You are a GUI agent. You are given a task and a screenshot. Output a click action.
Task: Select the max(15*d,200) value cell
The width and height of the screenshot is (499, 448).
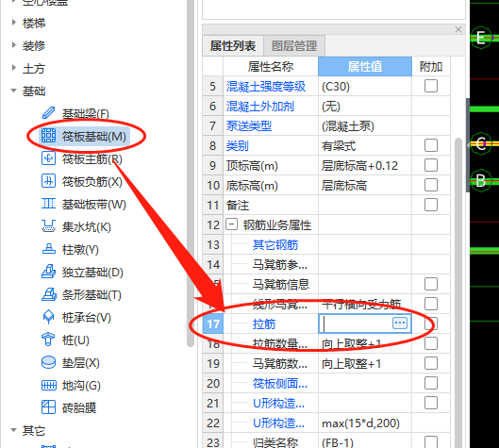(365, 423)
